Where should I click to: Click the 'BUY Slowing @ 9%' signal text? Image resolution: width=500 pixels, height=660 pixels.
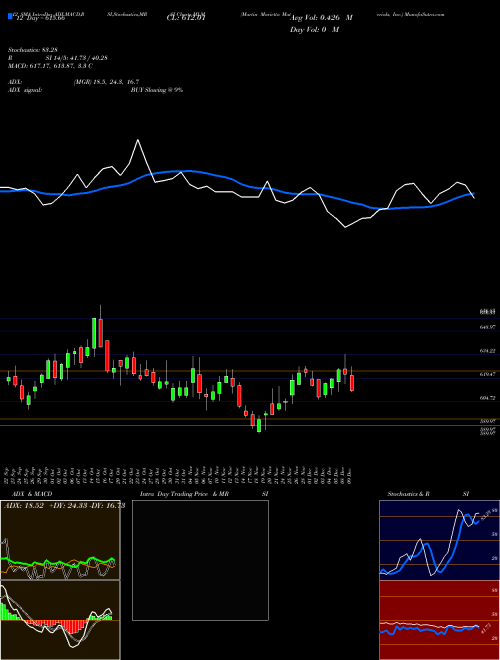pyautogui.click(x=157, y=90)
